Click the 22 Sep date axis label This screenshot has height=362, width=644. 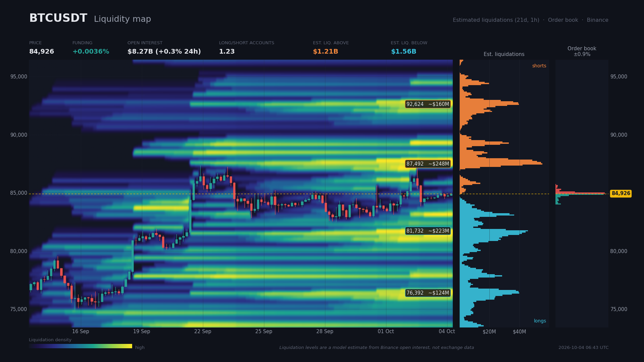pos(203,331)
